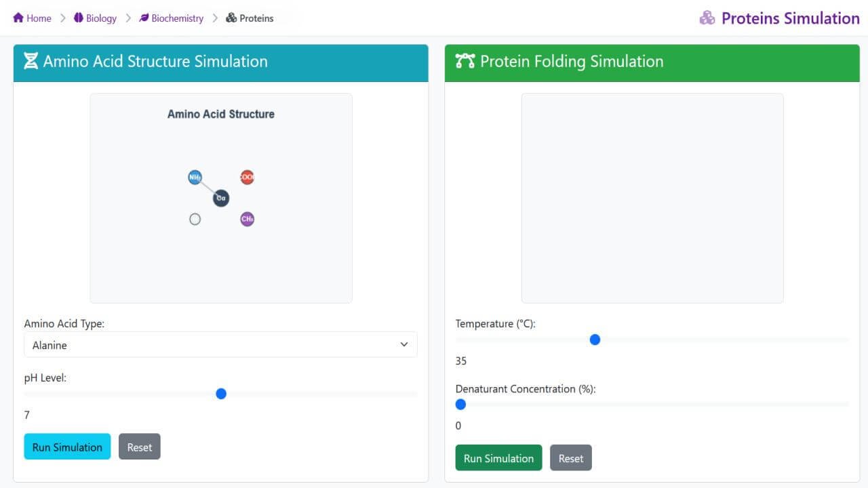Click the "Proteins Simulation" page title text
This screenshot has width=868, height=488.
pos(791,18)
